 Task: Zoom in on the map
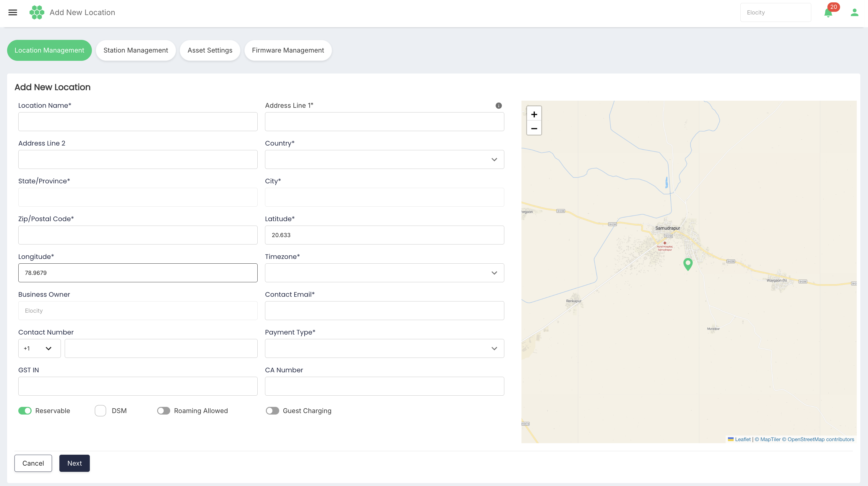(x=534, y=115)
